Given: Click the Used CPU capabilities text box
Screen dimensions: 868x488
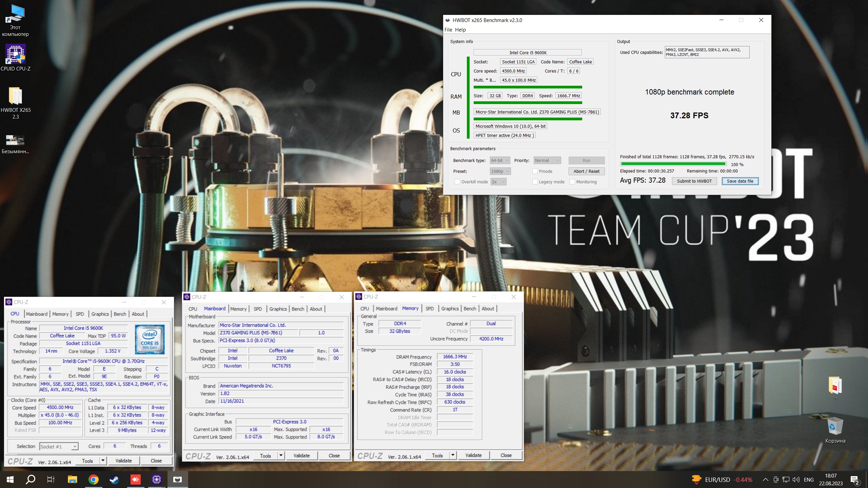Looking at the screenshot, I should coord(707,52).
